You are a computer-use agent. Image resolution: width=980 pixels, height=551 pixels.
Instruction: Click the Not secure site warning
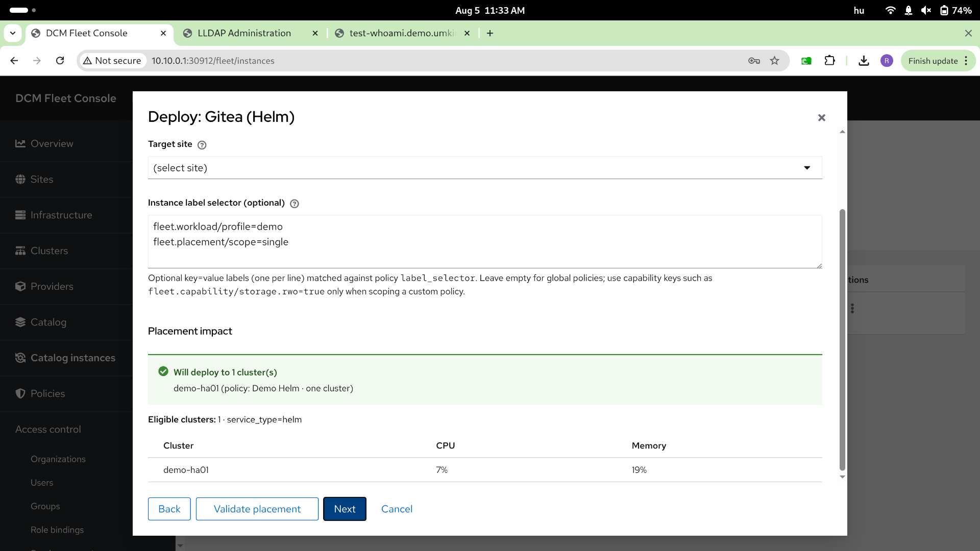point(112,61)
